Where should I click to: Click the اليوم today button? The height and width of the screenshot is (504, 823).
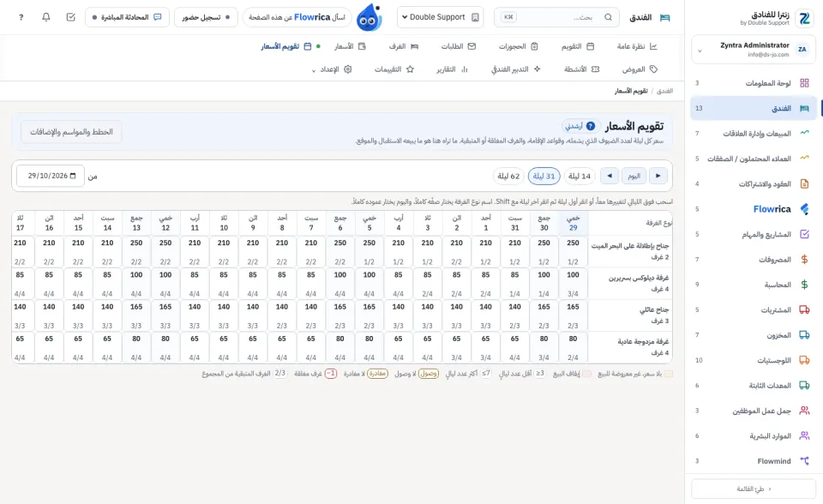(634, 176)
